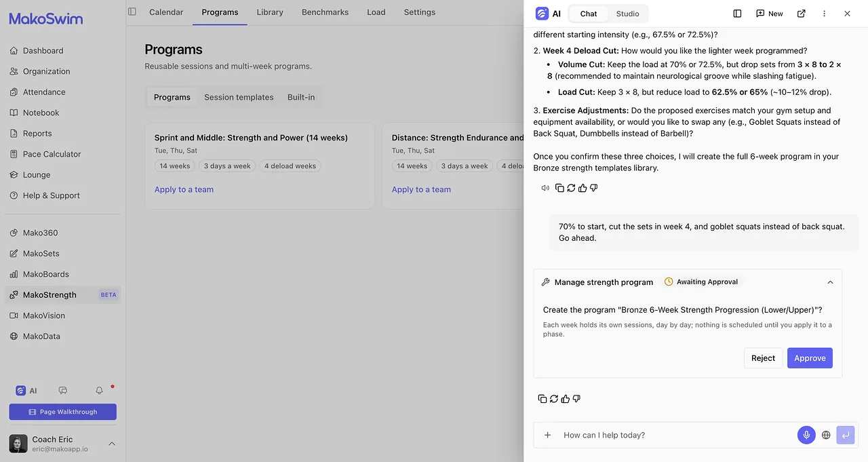The width and height of the screenshot is (868, 462).
Task: Close the AI panel
Action: [x=847, y=14]
